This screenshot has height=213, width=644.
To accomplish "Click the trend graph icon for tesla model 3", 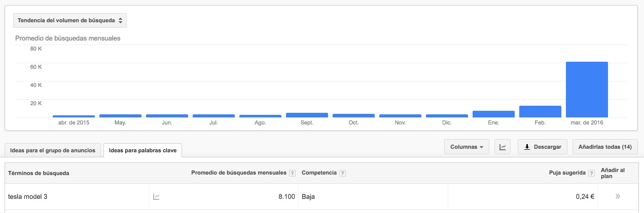I will 157,197.
